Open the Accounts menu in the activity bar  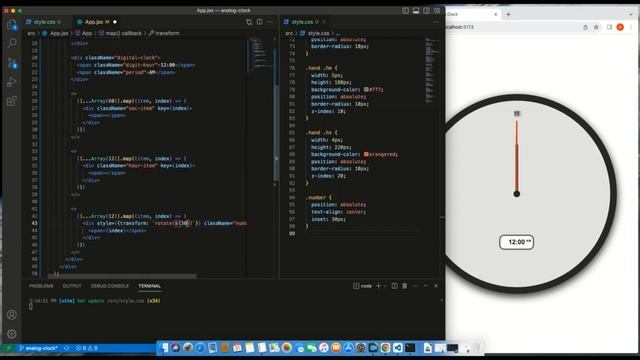[12, 315]
